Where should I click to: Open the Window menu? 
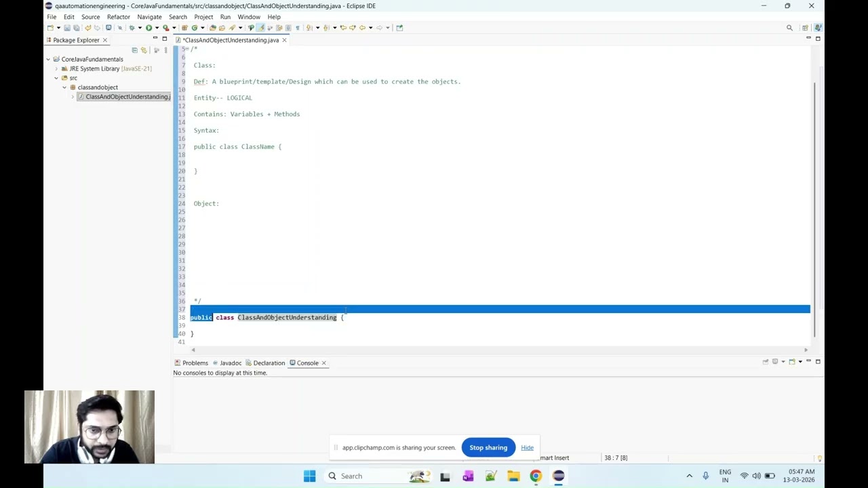tap(249, 17)
